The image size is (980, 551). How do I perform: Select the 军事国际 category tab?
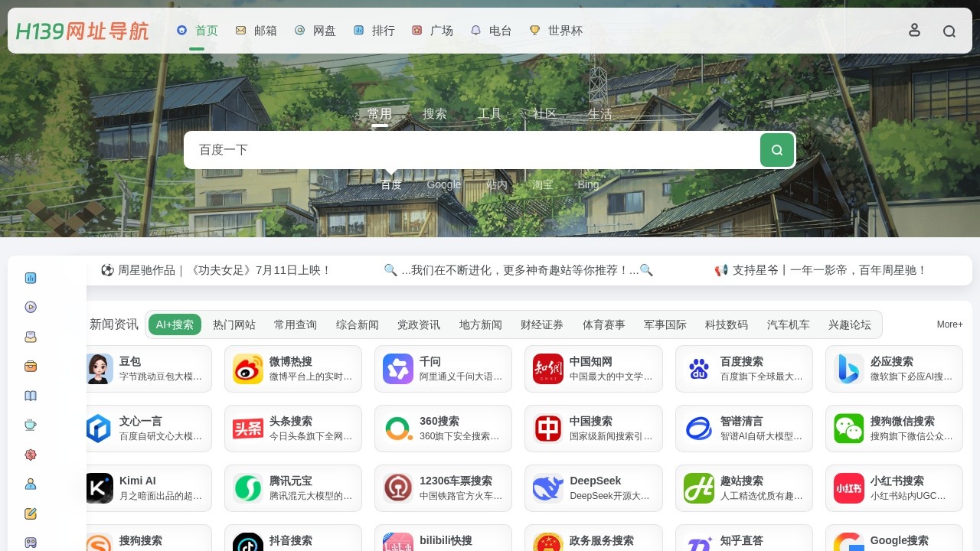click(x=665, y=324)
